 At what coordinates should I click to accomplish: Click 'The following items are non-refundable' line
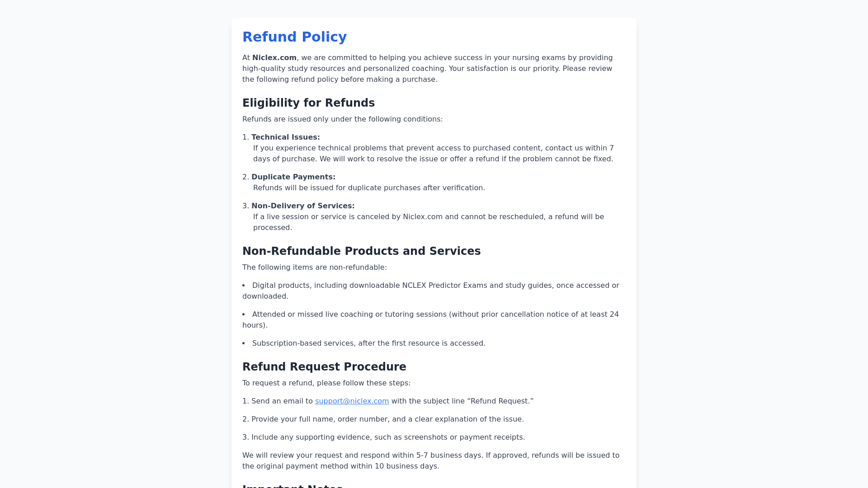point(314,267)
